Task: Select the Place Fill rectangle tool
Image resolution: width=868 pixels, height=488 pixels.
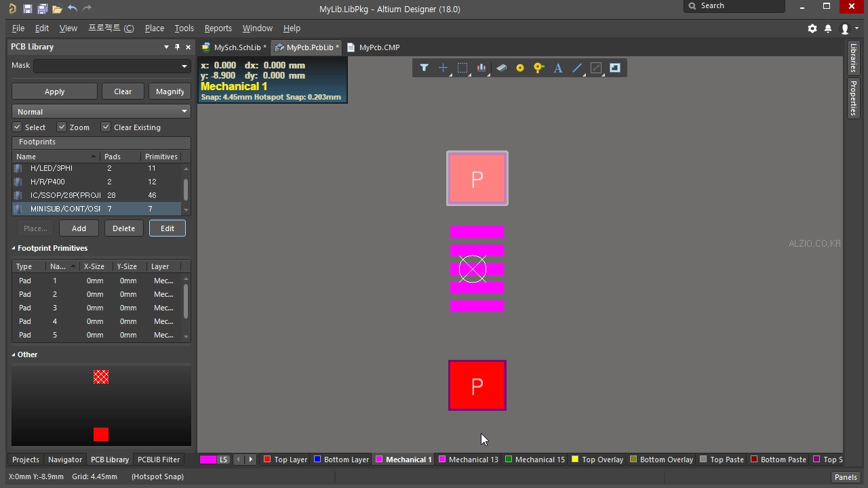Action: point(615,68)
